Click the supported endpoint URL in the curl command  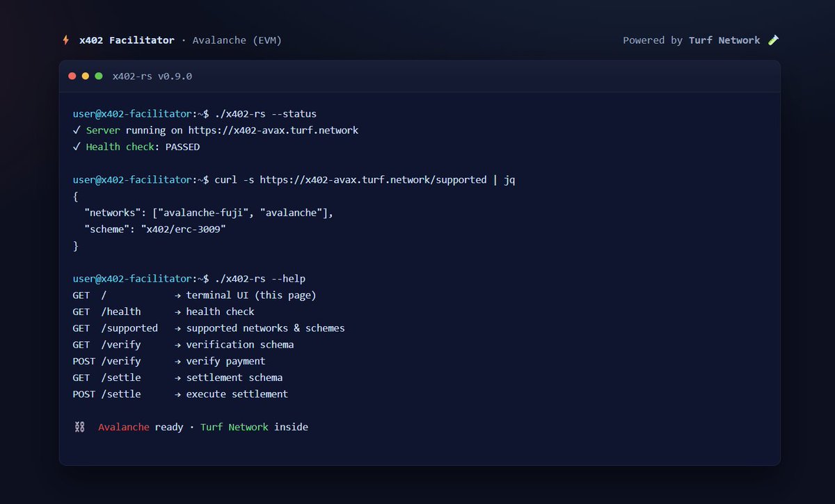pyautogui.click(x=373, y=180)
